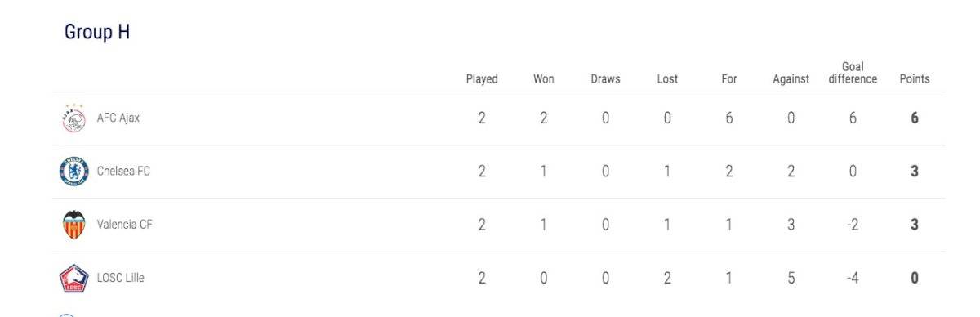
Task: Open the Valencia CF team link
Action: click(124, 225)
